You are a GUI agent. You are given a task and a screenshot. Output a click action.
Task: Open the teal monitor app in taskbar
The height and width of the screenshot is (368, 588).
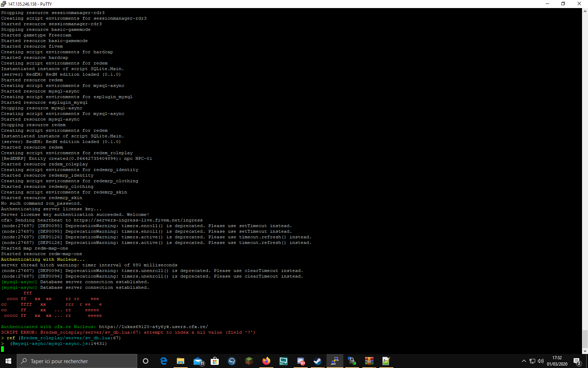pos(283,361)
